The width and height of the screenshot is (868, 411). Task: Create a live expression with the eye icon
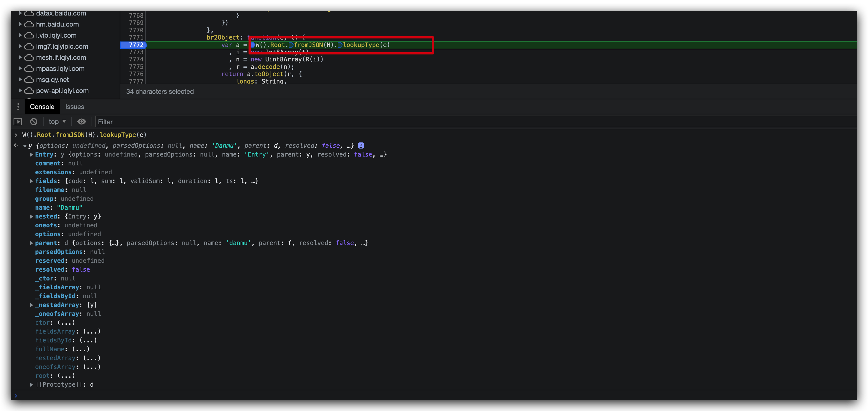click(x=82, y=122)
